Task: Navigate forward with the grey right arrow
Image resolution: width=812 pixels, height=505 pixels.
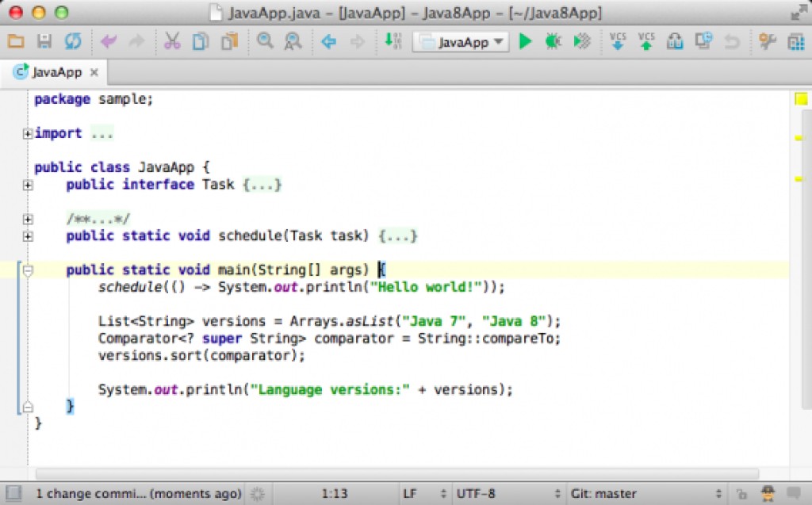Action: pyautogui.click(x=358, y=41)
